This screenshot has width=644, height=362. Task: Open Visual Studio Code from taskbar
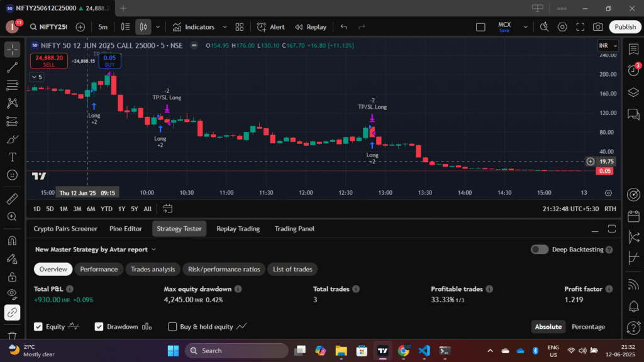pyautogui.click(x=424, y=351)
